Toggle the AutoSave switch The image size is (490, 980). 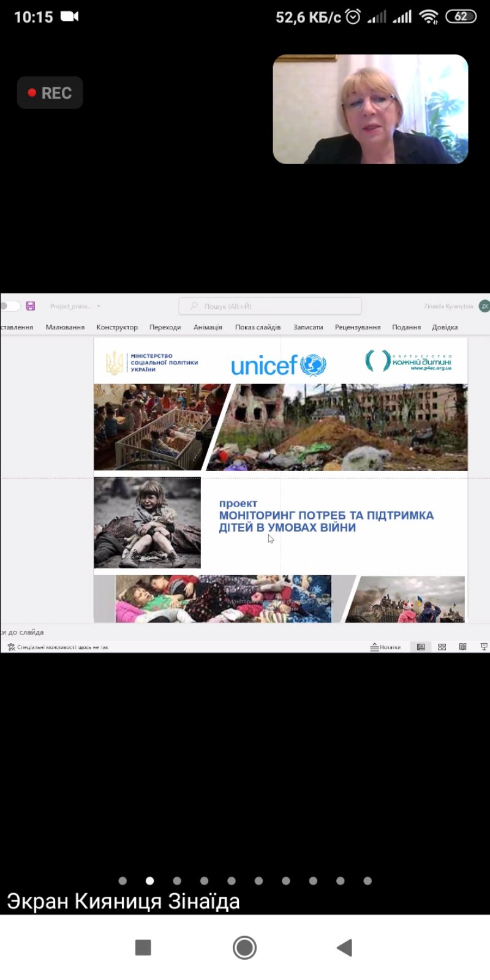click(x=9, y=306)
